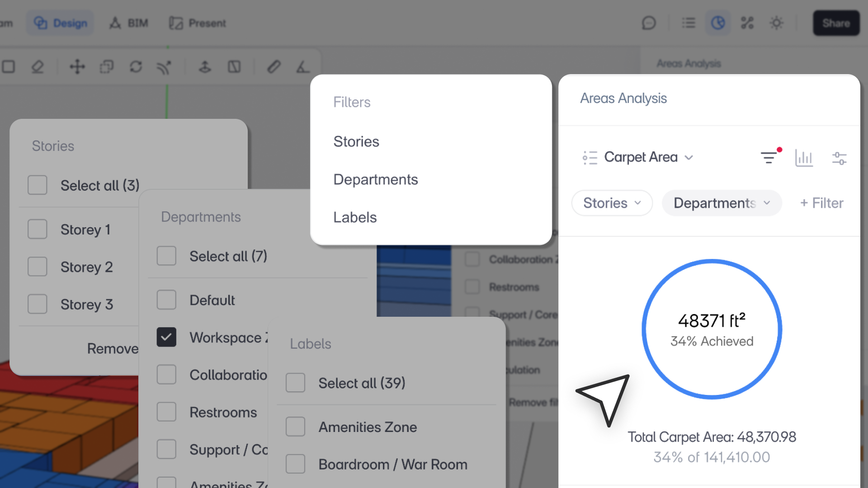868x488 pixels.
Task: Switch to the BIM tab
Action: click(x=129, y=23)
